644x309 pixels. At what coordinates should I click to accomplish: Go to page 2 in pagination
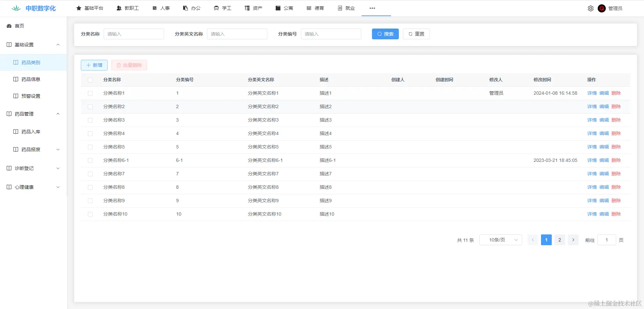560,240
